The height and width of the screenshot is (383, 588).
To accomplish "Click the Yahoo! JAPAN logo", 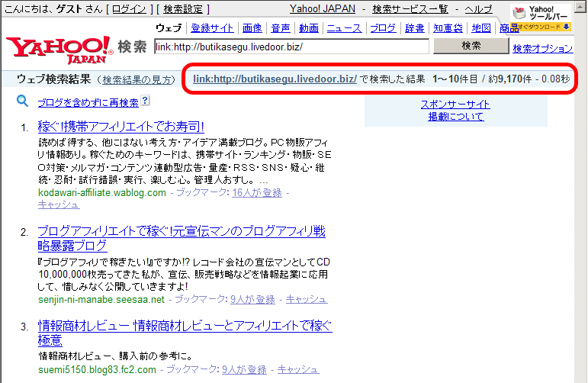I will pos(59,50).
